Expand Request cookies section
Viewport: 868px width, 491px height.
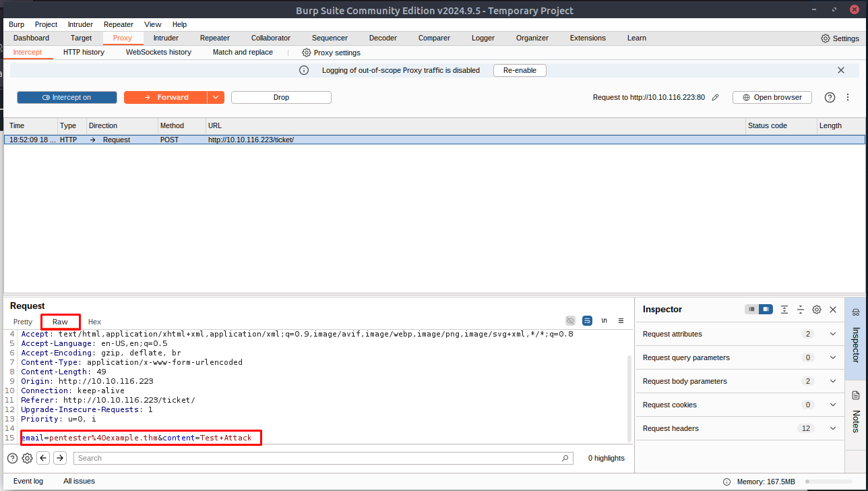(740, 405)
